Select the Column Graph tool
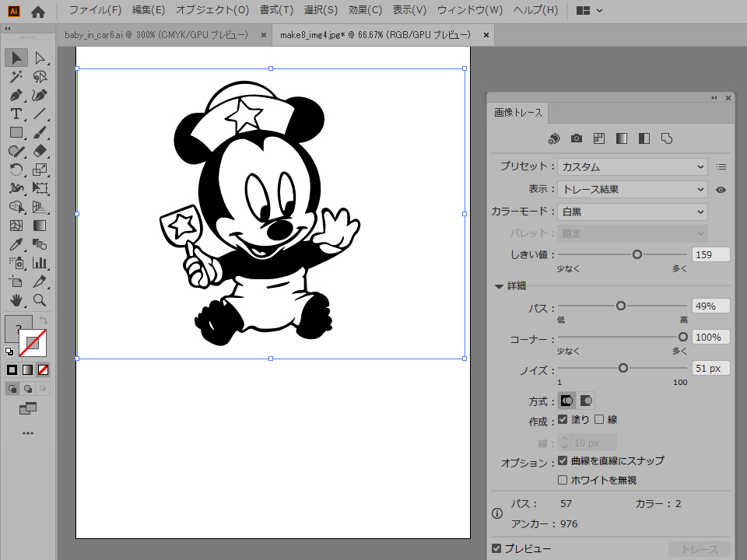This screenshot has height=560, width=747. 40,263
